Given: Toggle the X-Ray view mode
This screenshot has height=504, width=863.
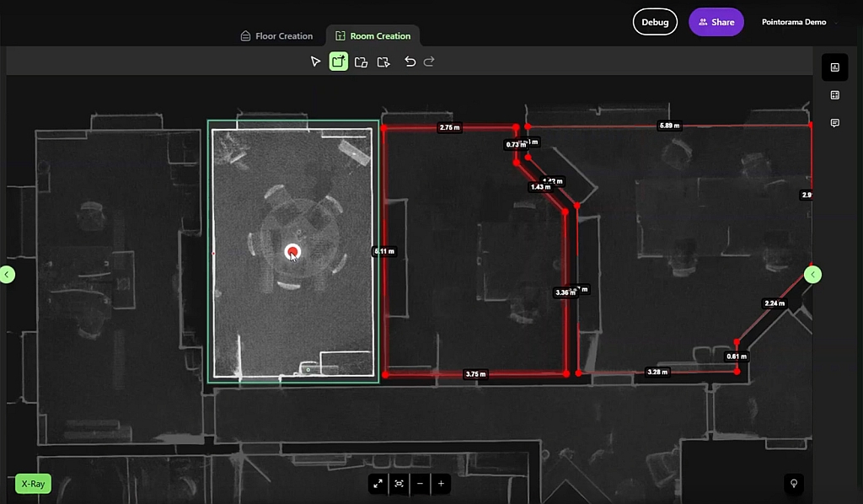Looking at the screenshot, I should pyautogui.click(x=33, y=484).
